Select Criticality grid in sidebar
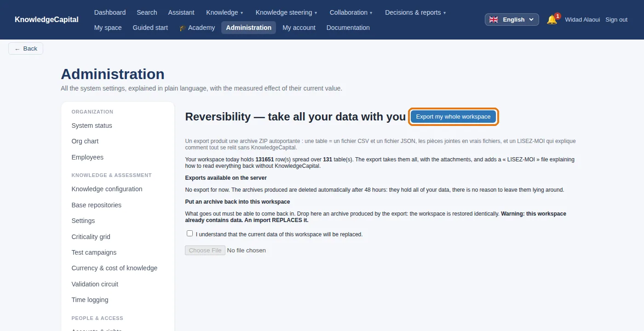The width and height of the screenshot is (644, 331). [x=91, y=237]
